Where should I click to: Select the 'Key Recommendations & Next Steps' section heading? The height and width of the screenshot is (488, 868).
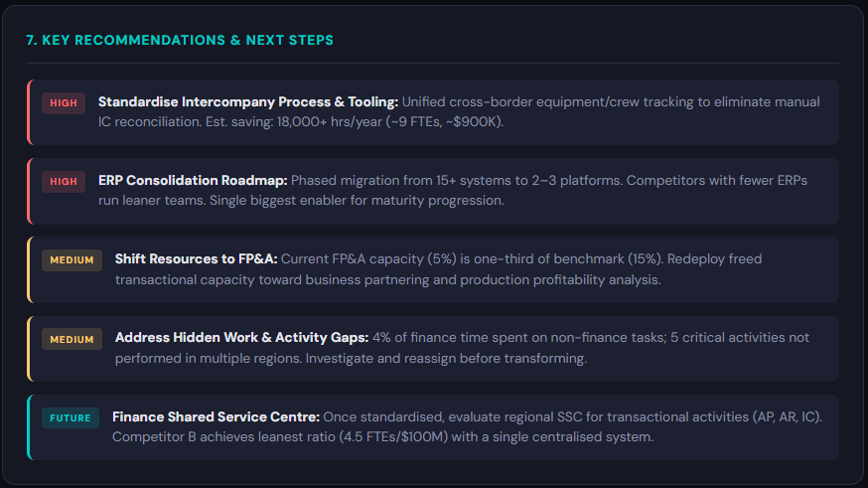click(180, 40)
